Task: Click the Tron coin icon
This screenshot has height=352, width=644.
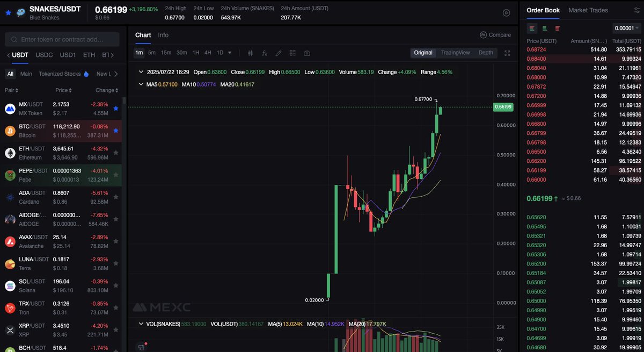Action: (x=10, y=308)
